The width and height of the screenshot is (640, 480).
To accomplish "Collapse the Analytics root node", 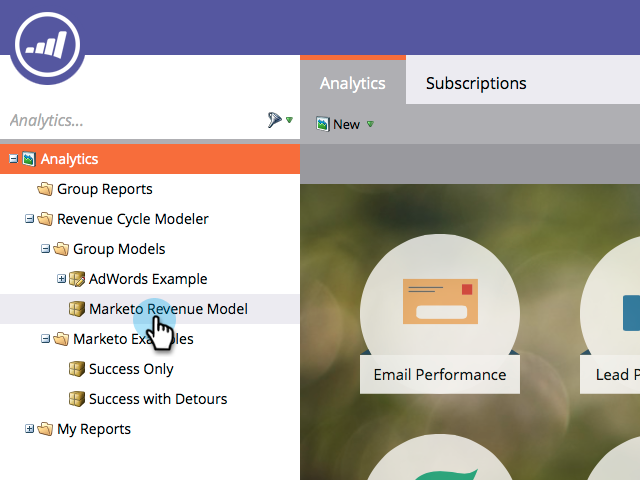I will click(x=13, y=159).
